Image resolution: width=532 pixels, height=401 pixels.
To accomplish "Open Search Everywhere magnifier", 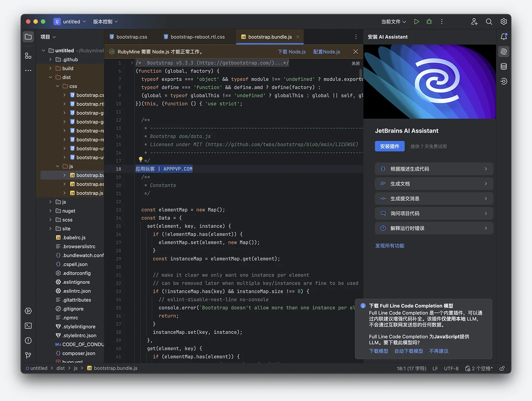I will (489, 22).
